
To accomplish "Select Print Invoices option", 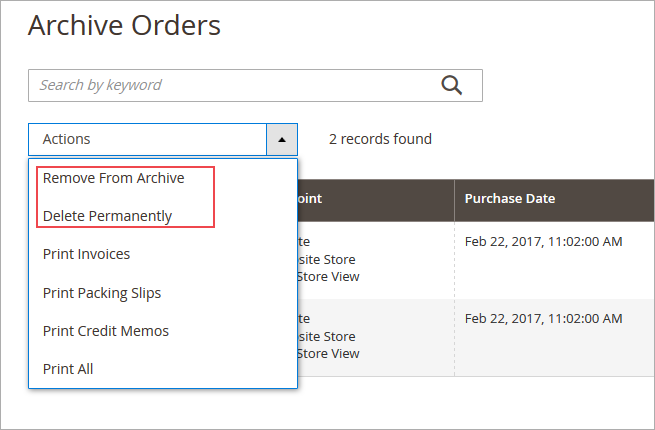I will [86, 254].
